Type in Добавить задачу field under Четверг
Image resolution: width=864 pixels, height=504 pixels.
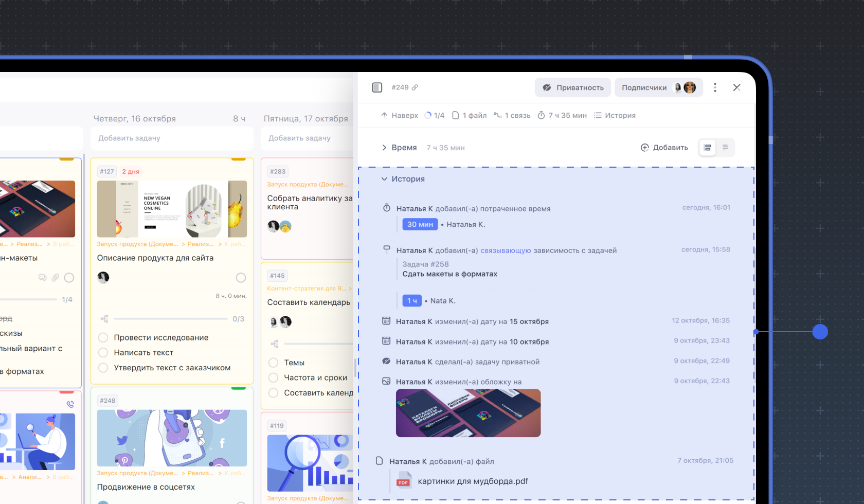172,138
